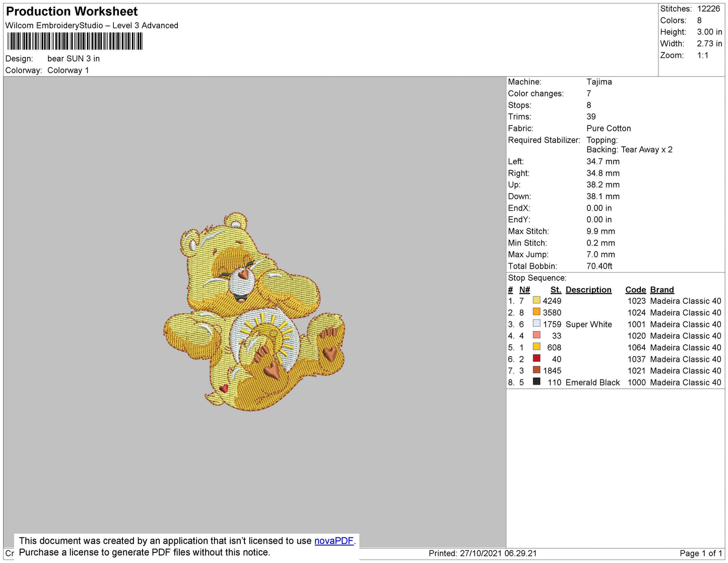Click the novaPDF link
Viewport: 728px width, 563px height.
[x=334, y=541]
